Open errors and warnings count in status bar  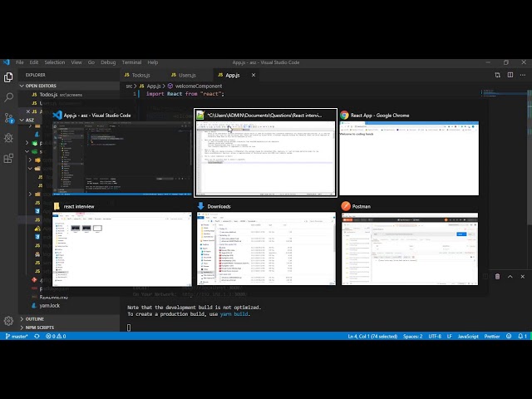(x=56, y=336)
